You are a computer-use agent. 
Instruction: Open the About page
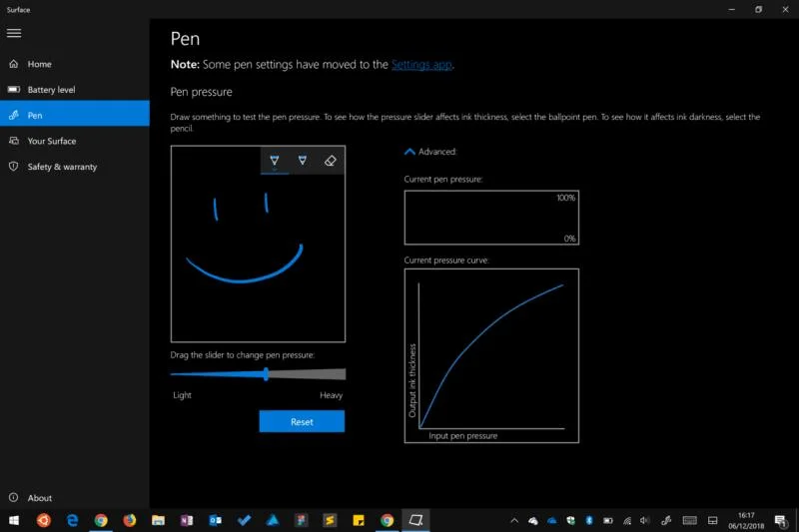pyautogui.click(x=75, y=497)
